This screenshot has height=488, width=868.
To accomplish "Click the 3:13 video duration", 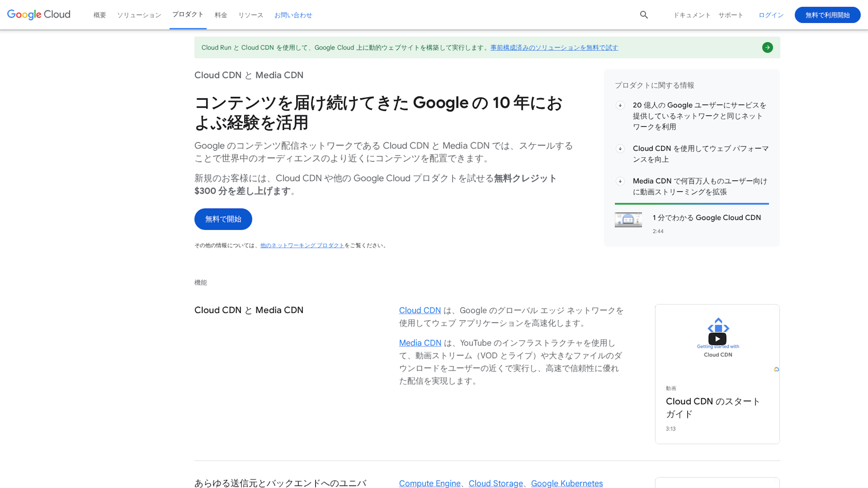I will click(x=670, y=429).
